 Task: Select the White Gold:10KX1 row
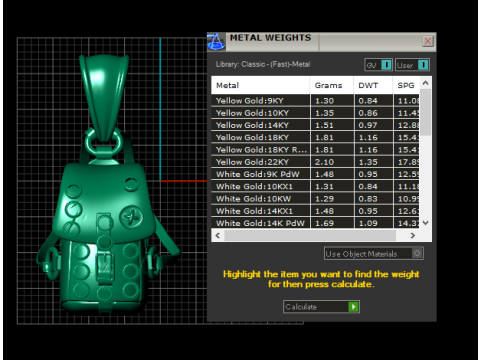click(x=315, y=186)
